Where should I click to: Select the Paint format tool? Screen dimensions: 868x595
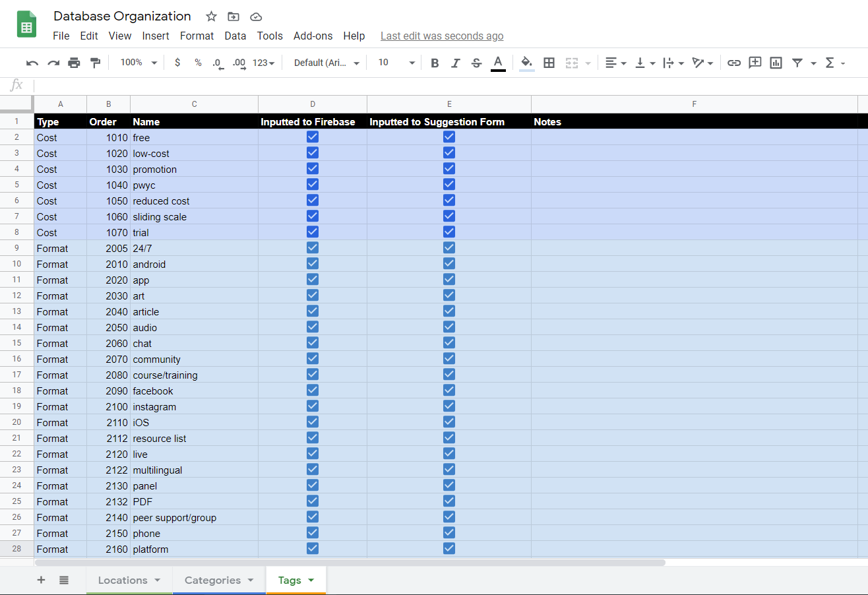pos(95,63)
